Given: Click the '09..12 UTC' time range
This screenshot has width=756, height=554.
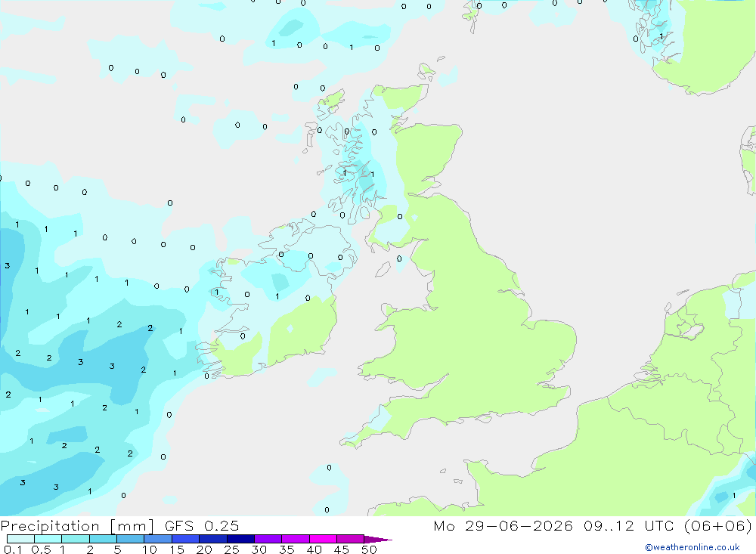Looking at the screenshot, I should click(628, 525).
